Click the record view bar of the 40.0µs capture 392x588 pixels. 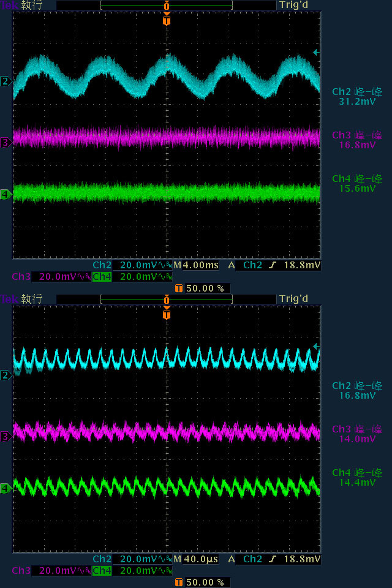click(x=167, y=300)
